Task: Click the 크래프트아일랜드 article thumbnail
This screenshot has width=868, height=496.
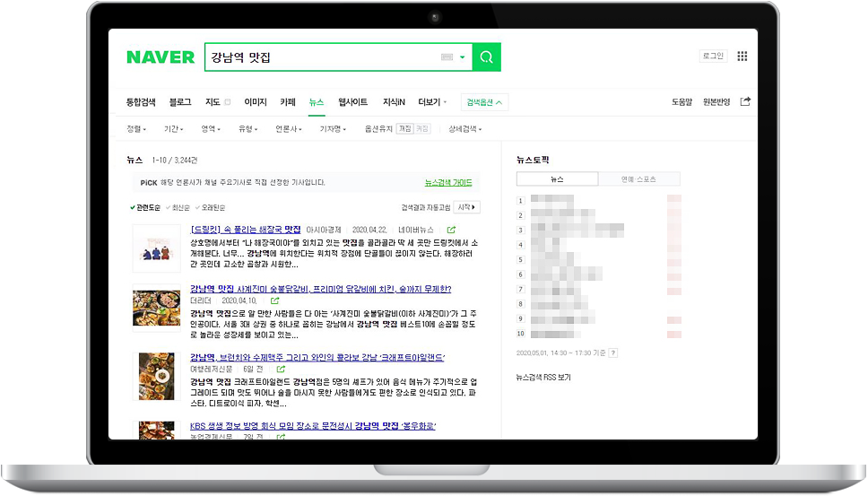Action: pos(157,377)
